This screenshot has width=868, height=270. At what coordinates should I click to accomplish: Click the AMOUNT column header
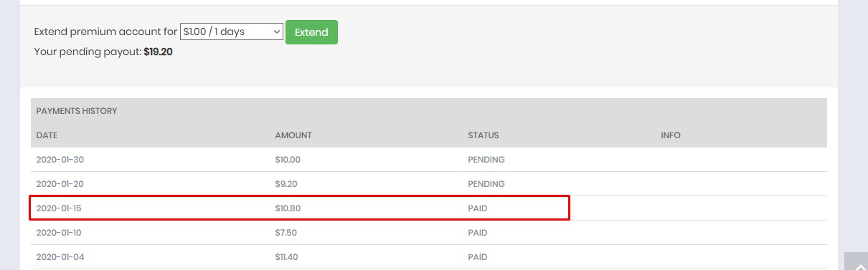tap(293, 135)
